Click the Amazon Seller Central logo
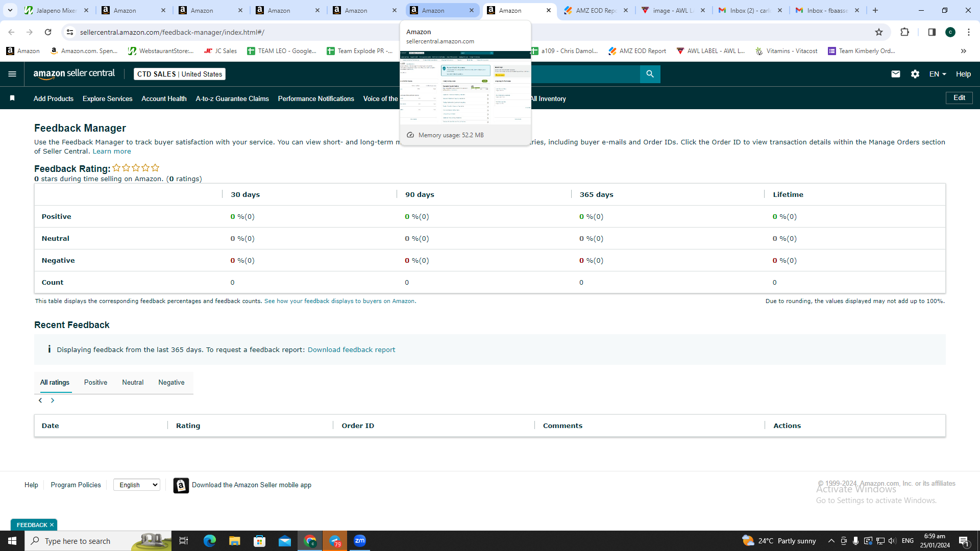The height and width of the screenshot is (551, 980). tap(75, 74)
